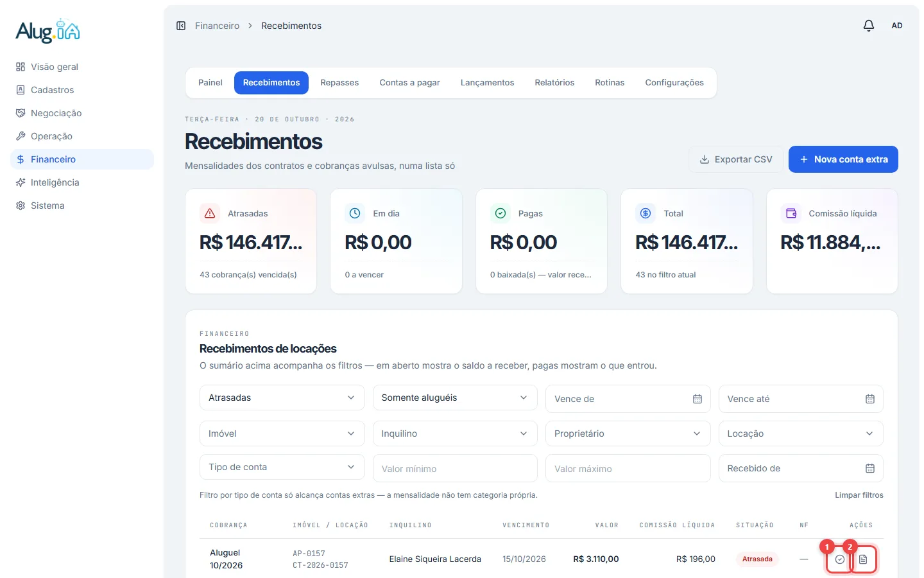Click the Operação wrench icon in sidebar
Screen dimensions: 924x578
tap(21, 136)
